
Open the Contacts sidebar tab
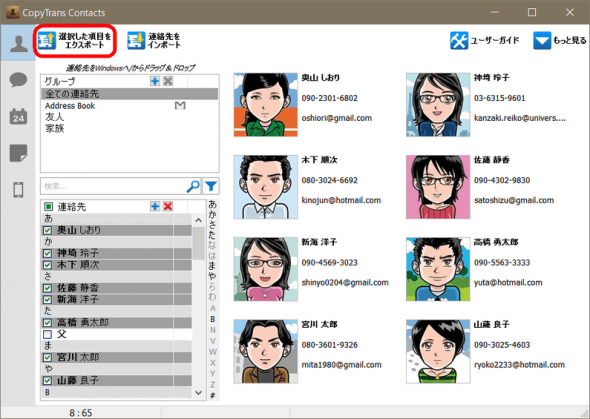[18, 43]
